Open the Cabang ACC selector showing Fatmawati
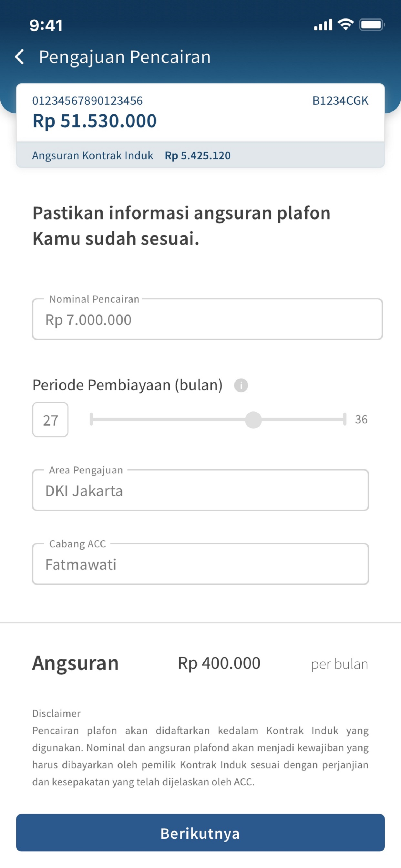Image resolution: width=401 pixels, height=868 pixels. click(x=200, y=564)
